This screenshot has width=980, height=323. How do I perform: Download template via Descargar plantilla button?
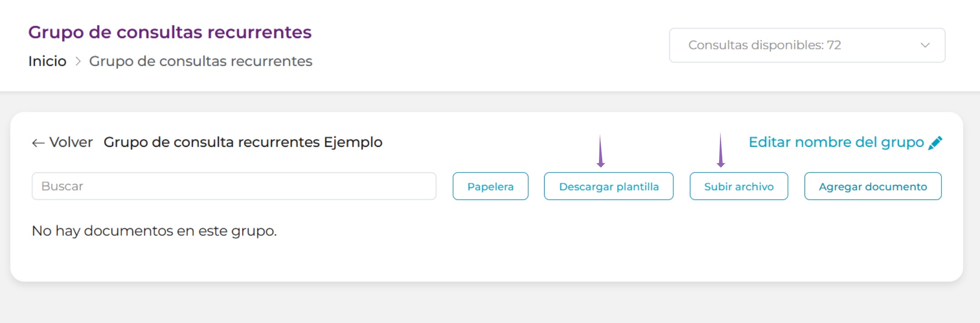(x=608, y=186)
